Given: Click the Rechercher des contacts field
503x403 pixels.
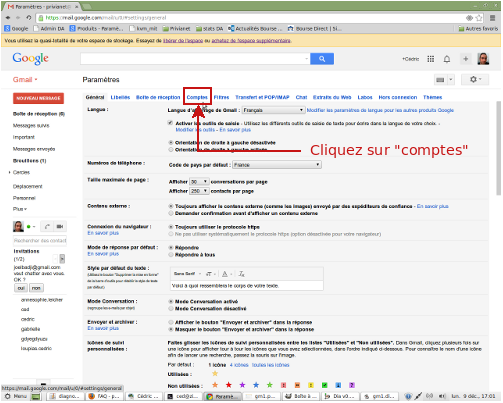Looking at the screenshot, I should click(x=40, y=240).
